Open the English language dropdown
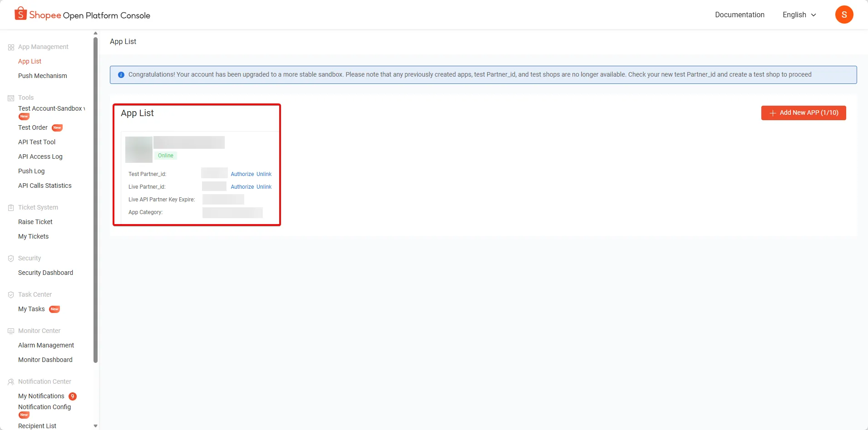 799,15
